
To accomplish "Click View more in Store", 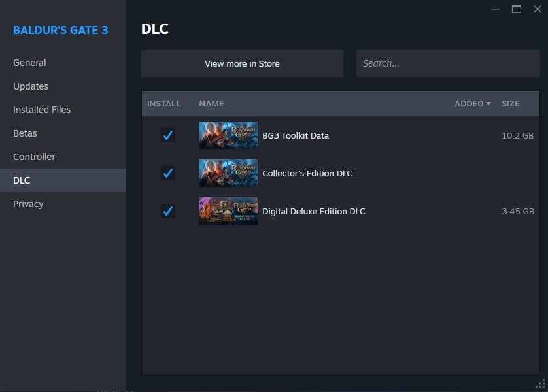I will point(242,63).
